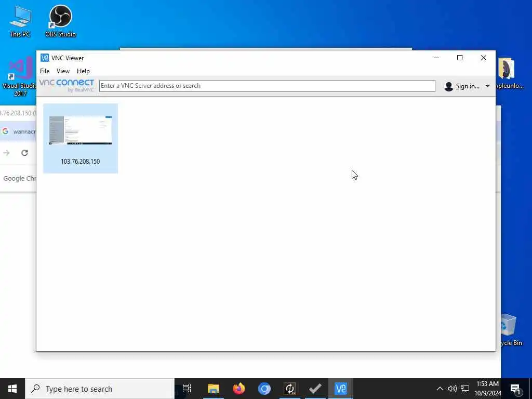Minimize the VNC Viewer window

(436, 58)
